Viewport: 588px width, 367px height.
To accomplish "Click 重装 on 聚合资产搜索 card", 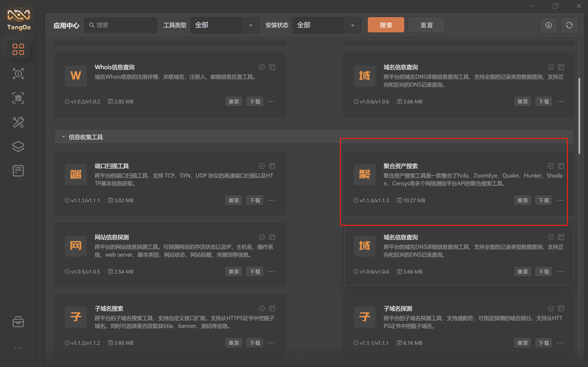I will (523, 200).
